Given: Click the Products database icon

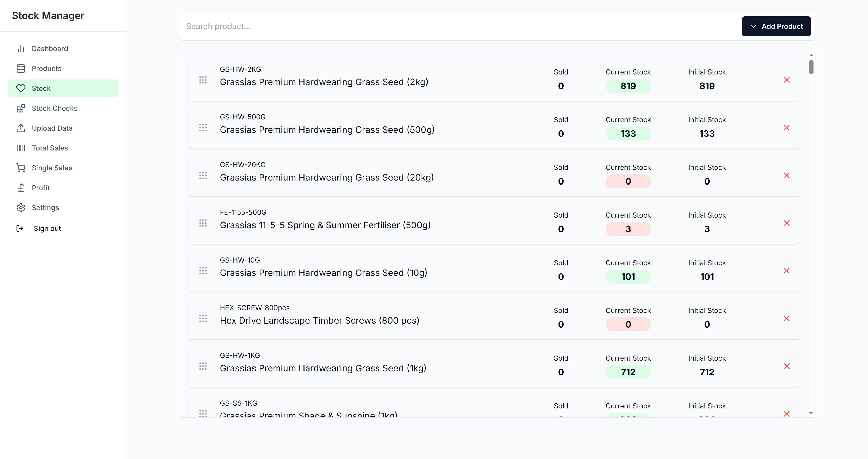Looking at the screenshot, I should 21,68.
